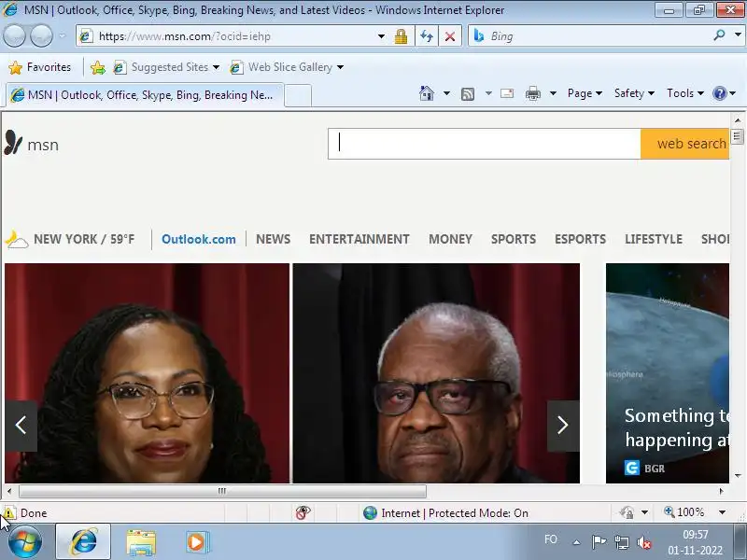Open the LIFESTYLE section
The image size is (747, 560).
[654, 239]
